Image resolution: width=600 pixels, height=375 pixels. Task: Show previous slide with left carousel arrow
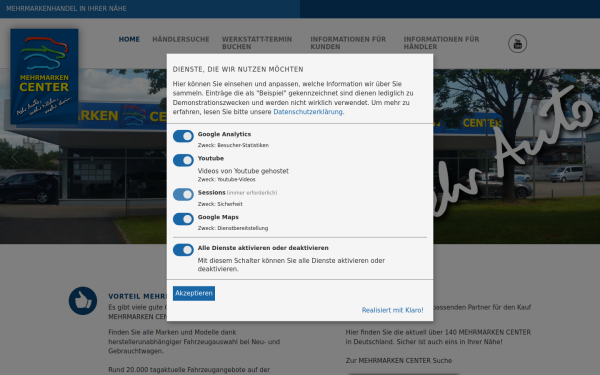point(15,157)
